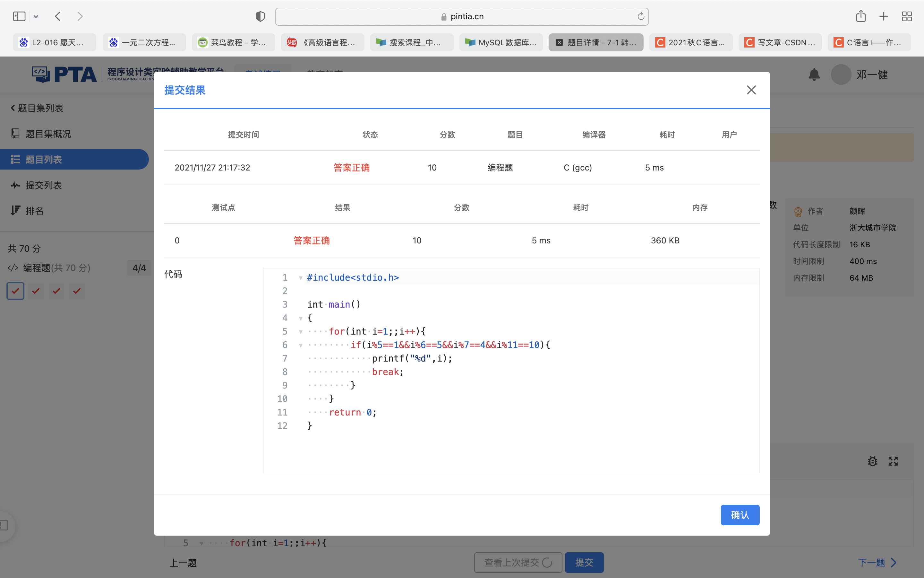
Task: Go forward with the forward arrow
Action: click(x=80, y=16)
